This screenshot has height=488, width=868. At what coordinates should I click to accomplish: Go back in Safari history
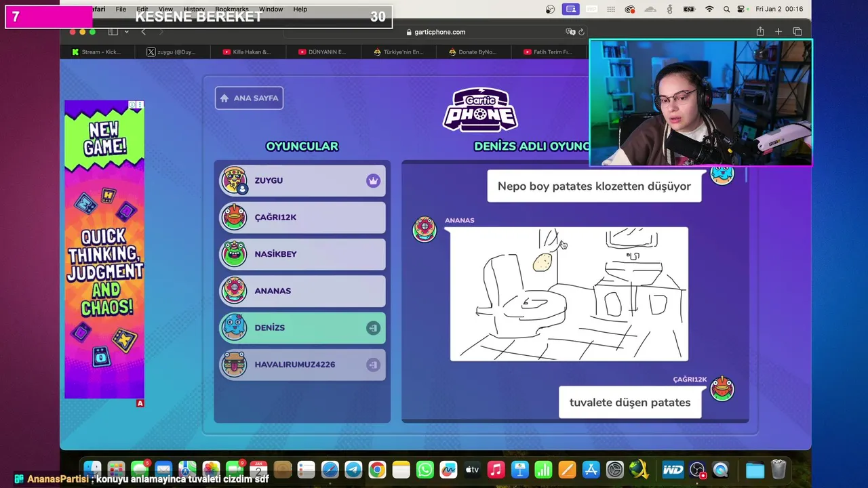coord(143,32)
